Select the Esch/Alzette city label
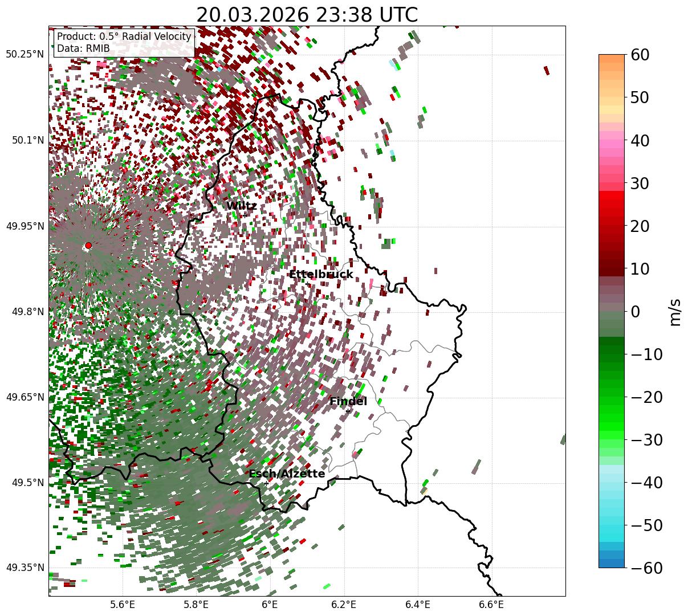The image size is (688, 616). [287, 474]
